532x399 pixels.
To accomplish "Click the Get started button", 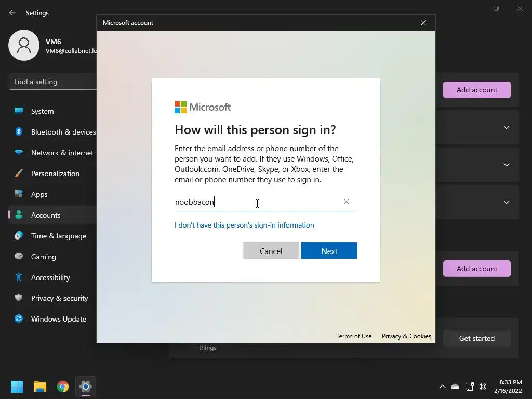I will [x=477, y=338].
